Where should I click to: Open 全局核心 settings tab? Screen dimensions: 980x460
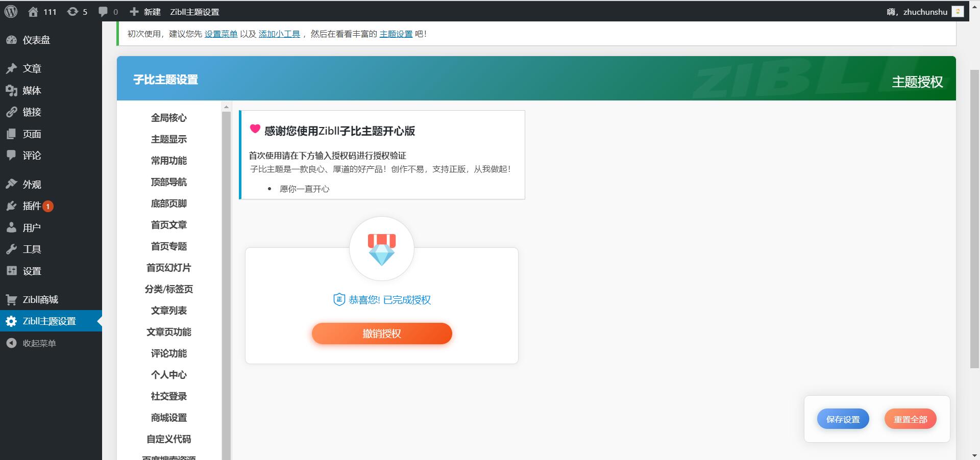click(169, 118)
